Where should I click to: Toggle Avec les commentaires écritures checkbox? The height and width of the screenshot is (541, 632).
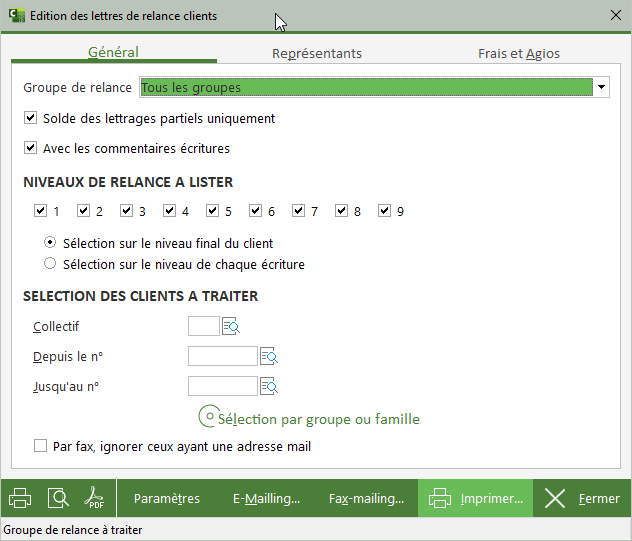point(31,148)
